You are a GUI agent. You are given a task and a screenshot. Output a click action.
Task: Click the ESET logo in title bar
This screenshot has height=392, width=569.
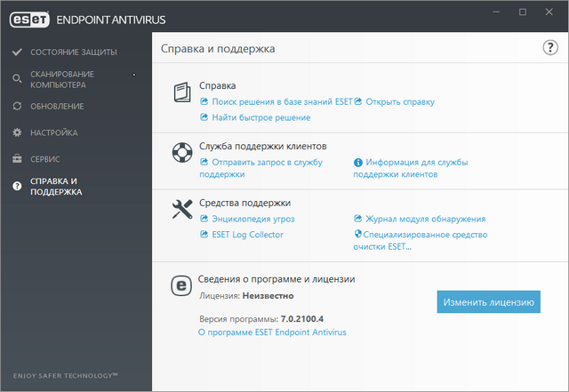(x=29, y=18)
